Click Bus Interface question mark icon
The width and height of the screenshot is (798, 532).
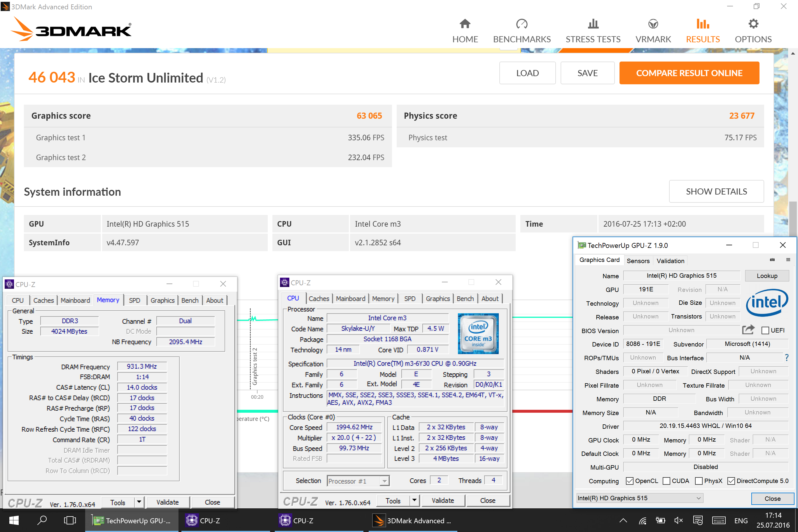[786, 358]
